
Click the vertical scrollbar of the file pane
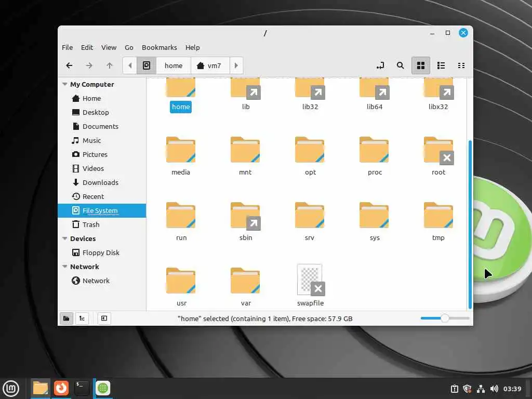(470, 224)
